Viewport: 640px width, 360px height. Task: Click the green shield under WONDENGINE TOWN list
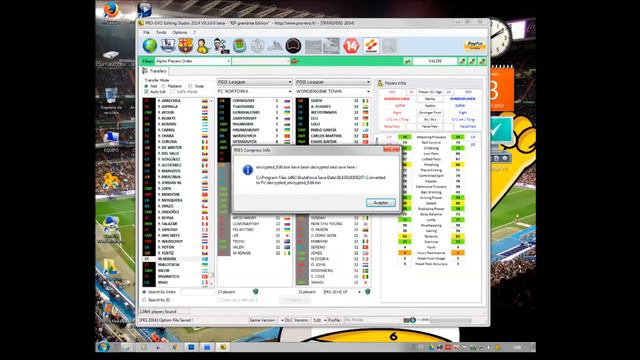pos(367,291)
